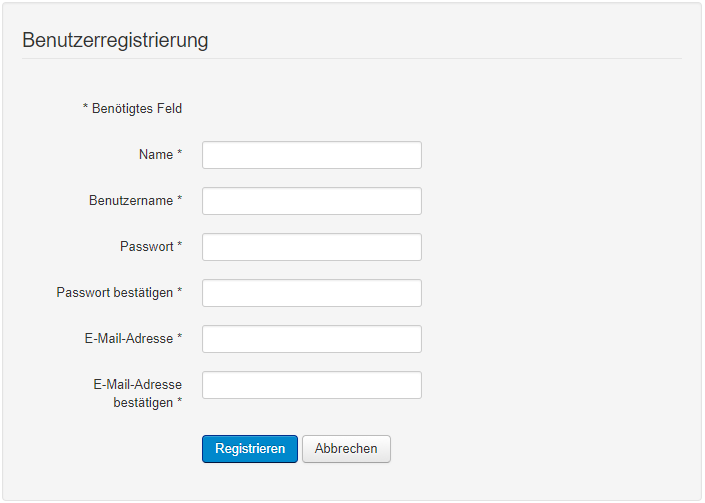Click the Benötigtes Feld note
The height and width of the screenshot is (503, 705).
pos(132,109)
